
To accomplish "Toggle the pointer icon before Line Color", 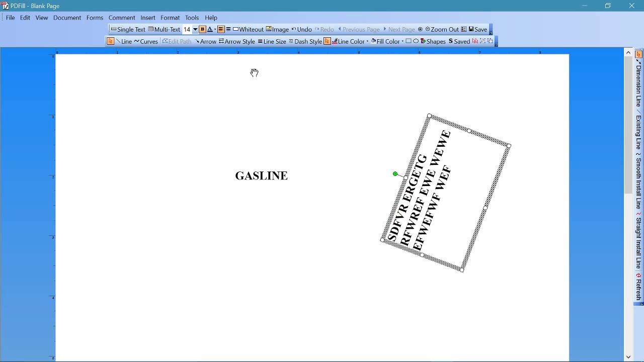I will point(327,41).
